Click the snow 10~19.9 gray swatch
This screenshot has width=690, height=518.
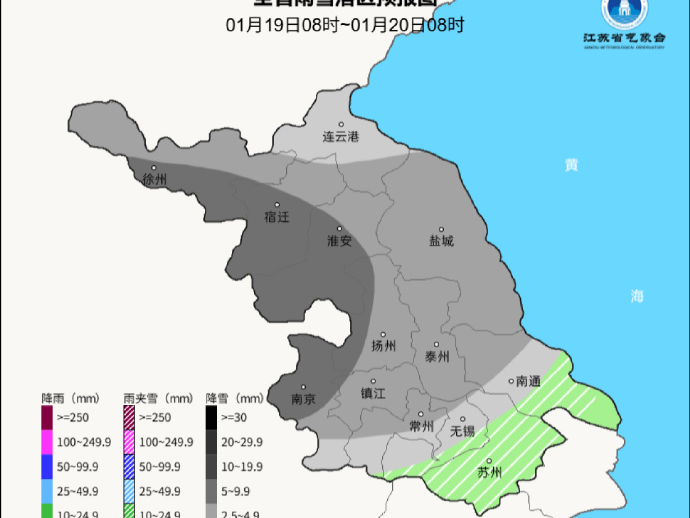click(x=212, y=465)
